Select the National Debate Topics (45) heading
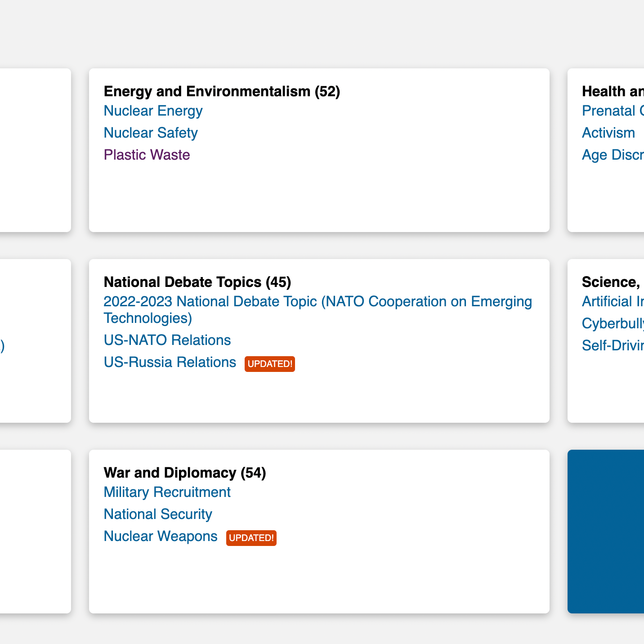This screenshot has width=644, height=644. (x=197, y=282)
